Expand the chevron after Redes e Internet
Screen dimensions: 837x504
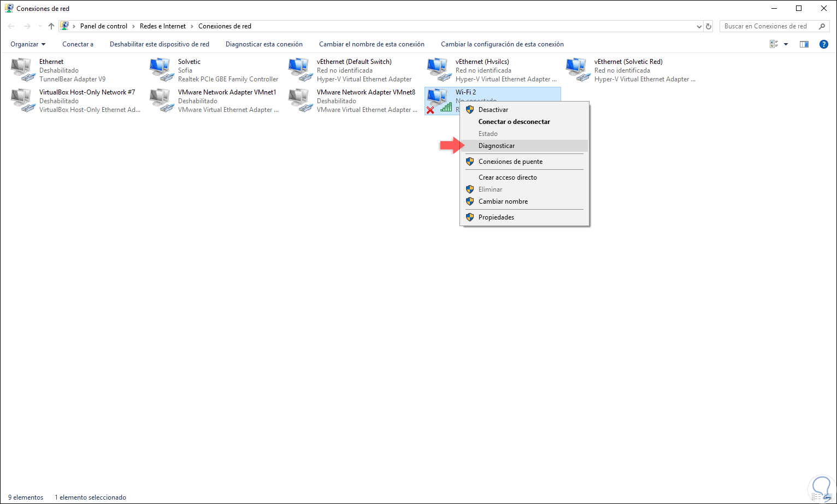pyautogui.click(x=192, y=26)
